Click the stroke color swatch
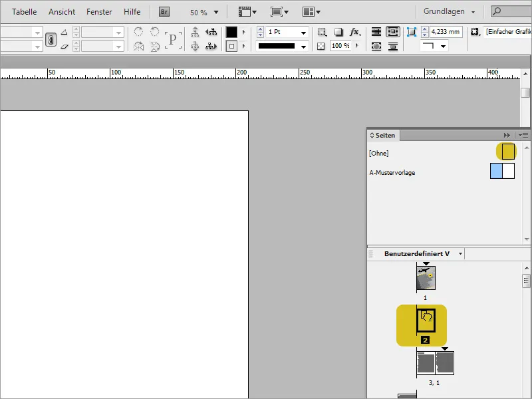This screenshot has height=399, width=532. [x=231, y=46]
